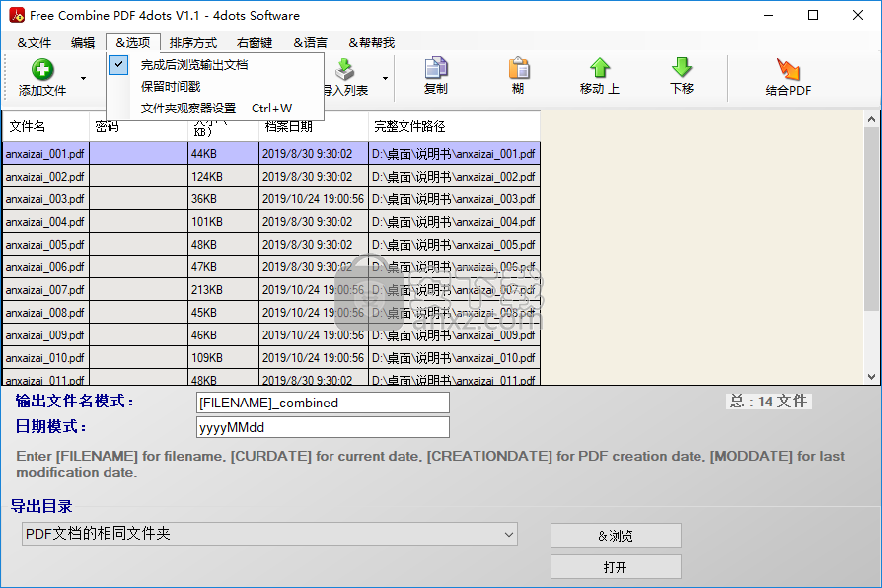Image resolution: width=882 pixels, height=588 pixels.
Task: Click the scroll down arrow of file list
Action: point(871,377)
